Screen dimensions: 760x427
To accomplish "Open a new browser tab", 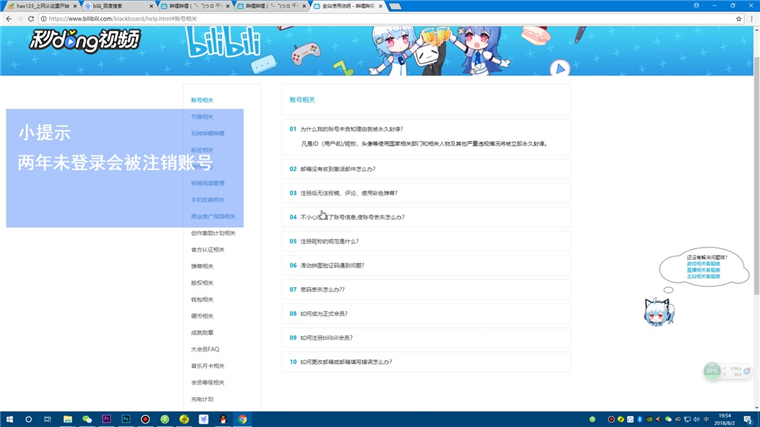I will pyautogui.click(x=395, y=6).
